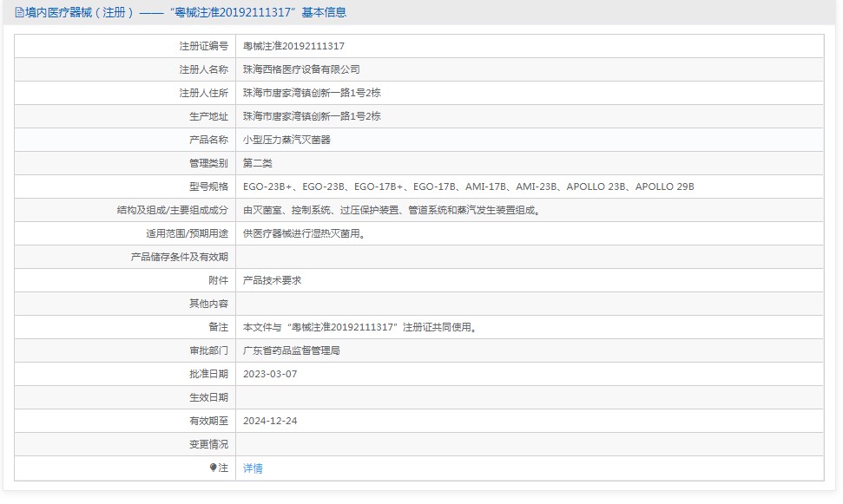
Task: Click the lightbulb icon next to 注
Action: pos(213,468)
